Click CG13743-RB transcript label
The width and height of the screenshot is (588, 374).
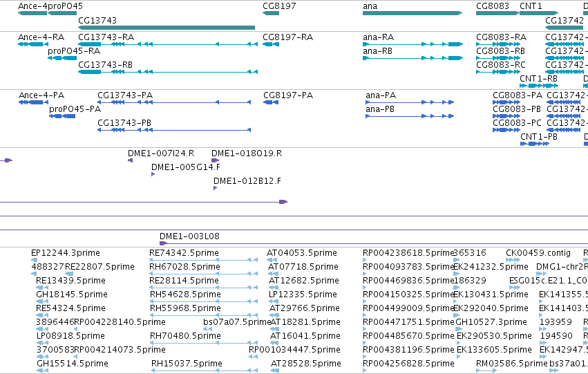[x=106, y=65]
